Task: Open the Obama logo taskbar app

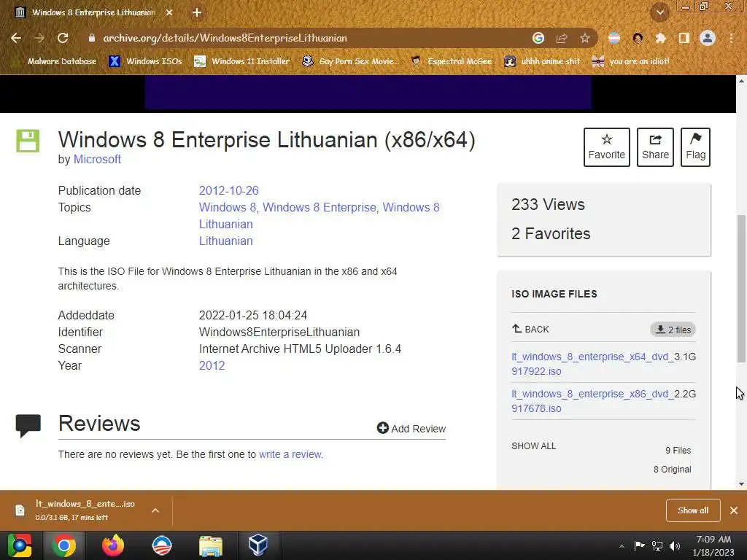Action: [x=162, y=545]
